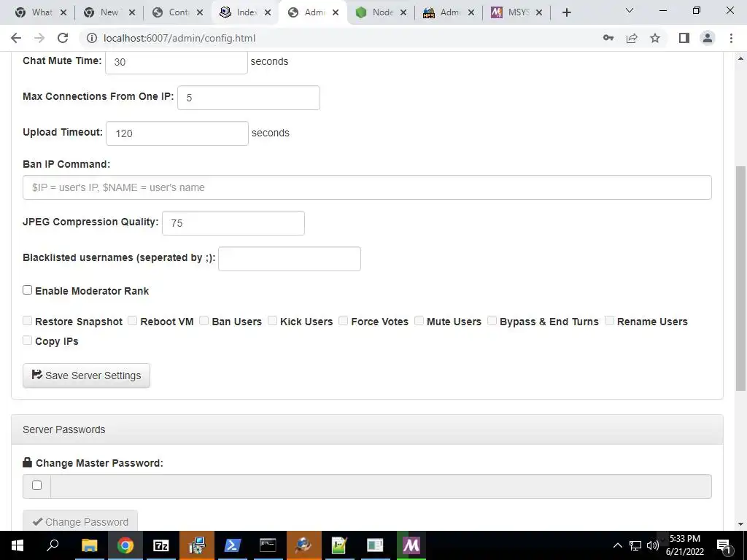Toggle the Rename Users permission
The width and height of the screenshot is (747, 560).
coord(609,321)
